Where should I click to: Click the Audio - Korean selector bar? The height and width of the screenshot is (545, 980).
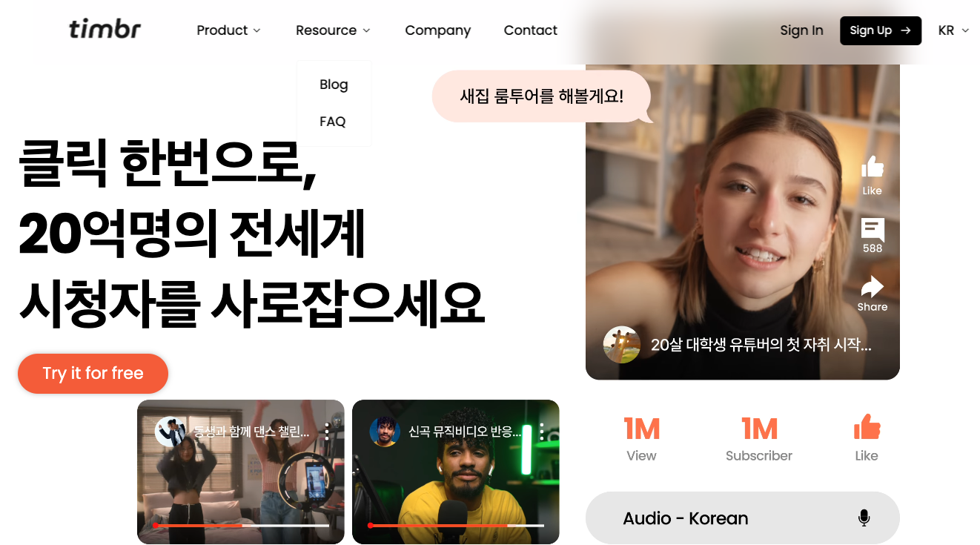click(x=743, y=518)
